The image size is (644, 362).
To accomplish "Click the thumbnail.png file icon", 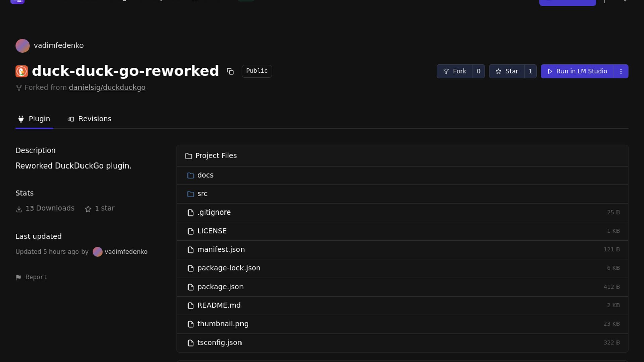I will tap(191, 324).
